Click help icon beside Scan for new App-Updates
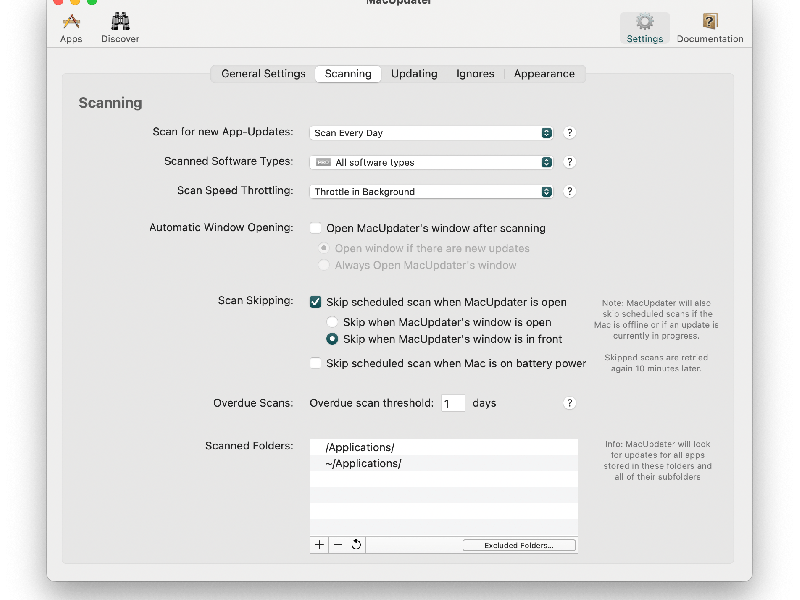Image resolution: width=800 pixels, height=600 pixels. pos(569,133)
